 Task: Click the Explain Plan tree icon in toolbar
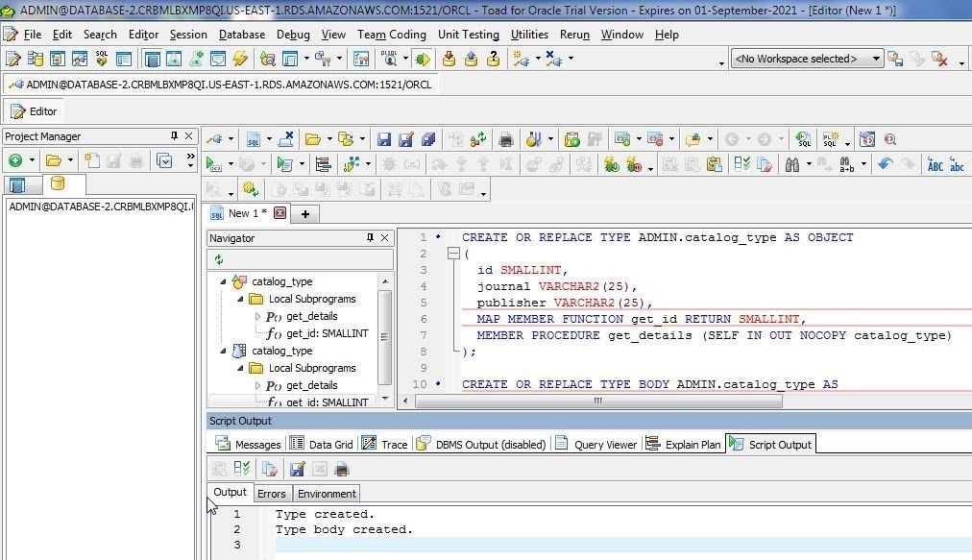323,164
